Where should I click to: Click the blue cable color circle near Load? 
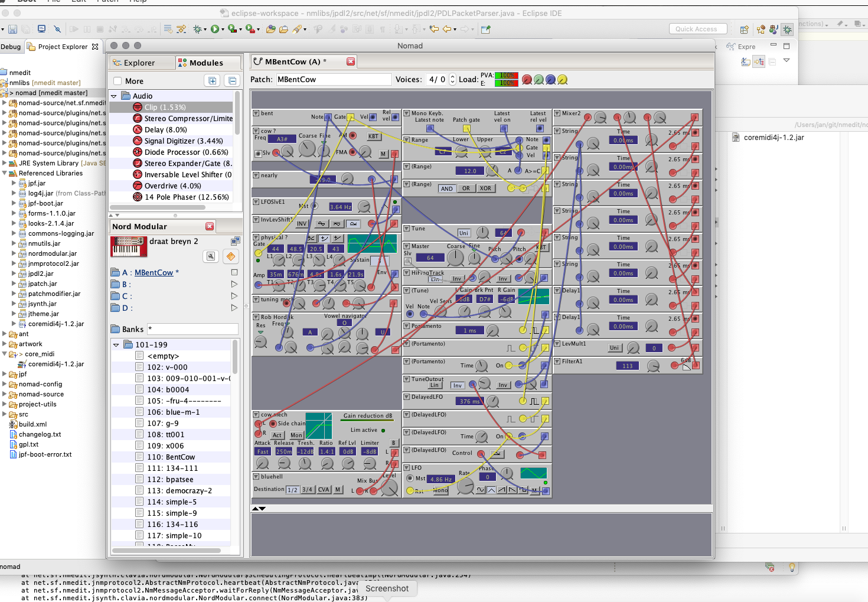click(x=550, y=79)
